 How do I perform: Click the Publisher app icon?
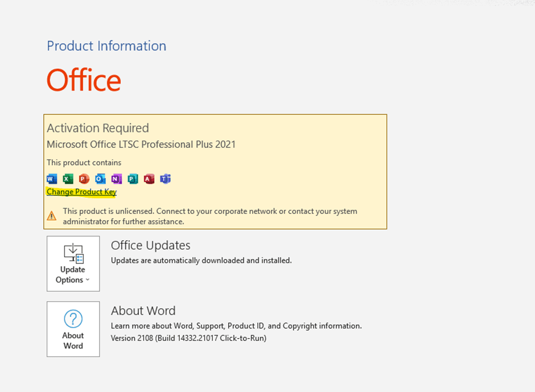pyautogui.click(x=133, y=179)
